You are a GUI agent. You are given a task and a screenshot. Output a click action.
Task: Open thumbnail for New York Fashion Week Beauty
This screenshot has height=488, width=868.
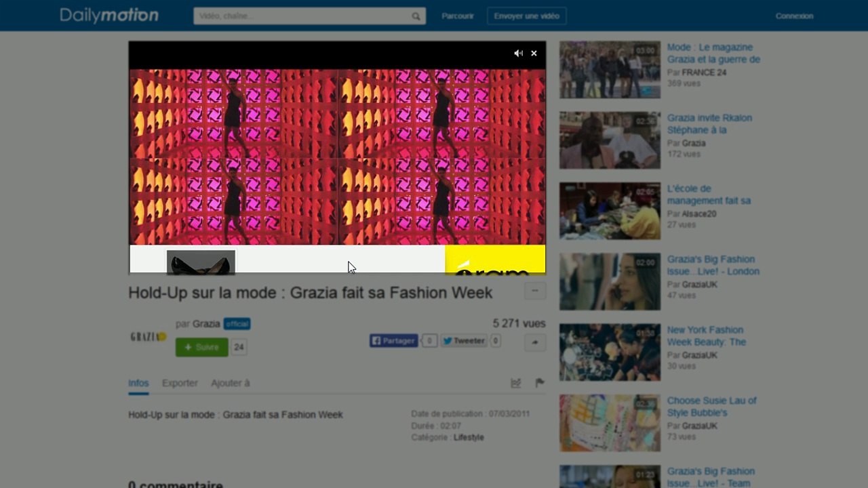click(x=610, y=352)
